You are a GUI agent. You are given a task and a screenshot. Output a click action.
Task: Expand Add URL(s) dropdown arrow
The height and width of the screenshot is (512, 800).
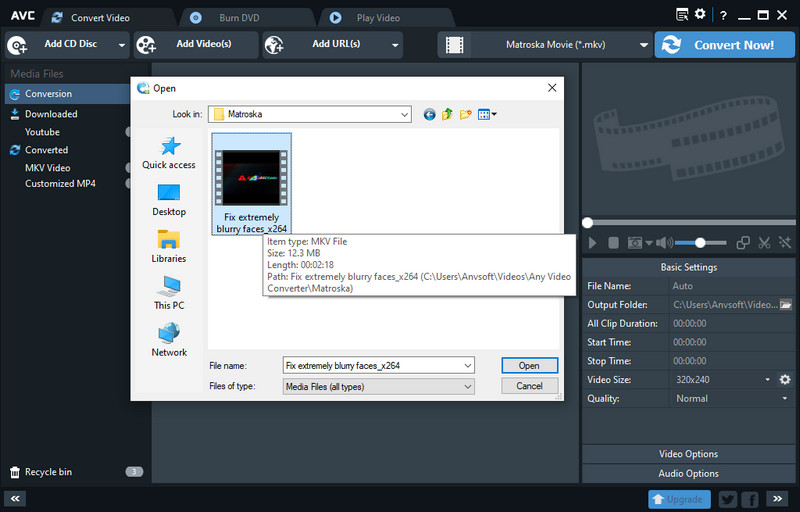point(395,45)
